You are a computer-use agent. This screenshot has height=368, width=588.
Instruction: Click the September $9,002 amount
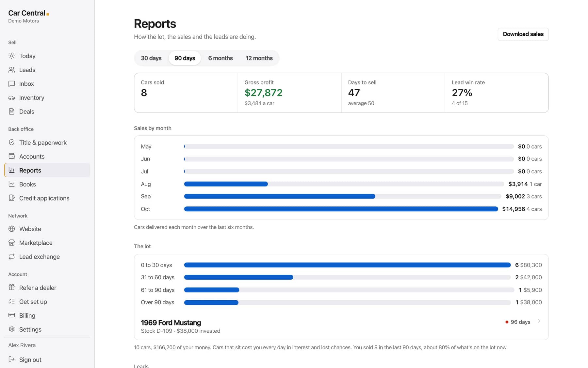515,196
